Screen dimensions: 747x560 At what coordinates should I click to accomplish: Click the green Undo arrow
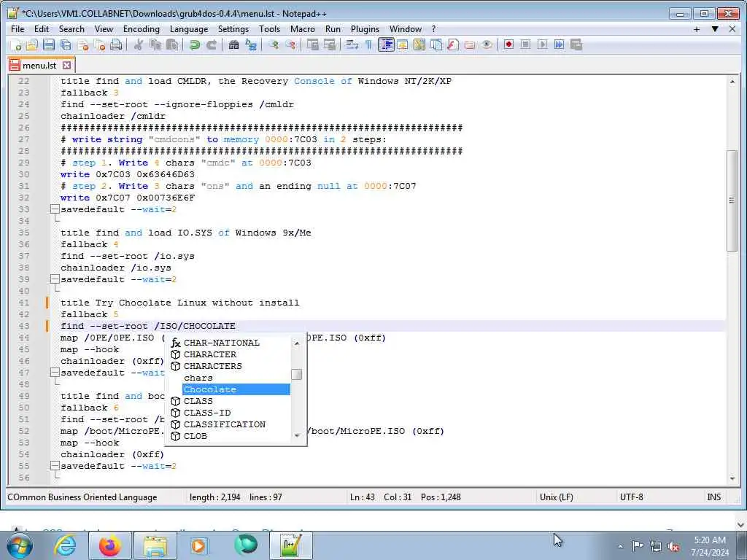[194, 44]
